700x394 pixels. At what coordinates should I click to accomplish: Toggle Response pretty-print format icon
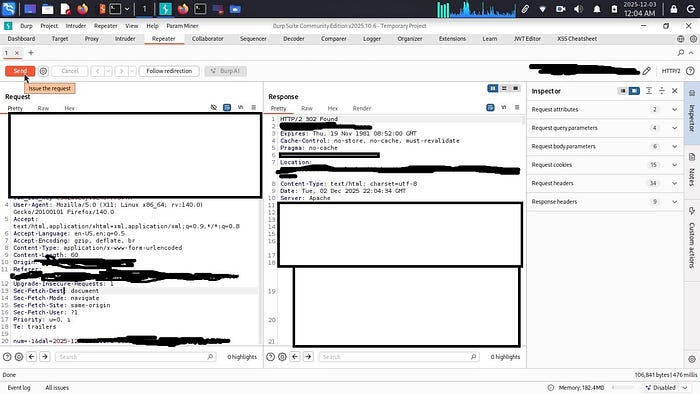tap(490, 108)
